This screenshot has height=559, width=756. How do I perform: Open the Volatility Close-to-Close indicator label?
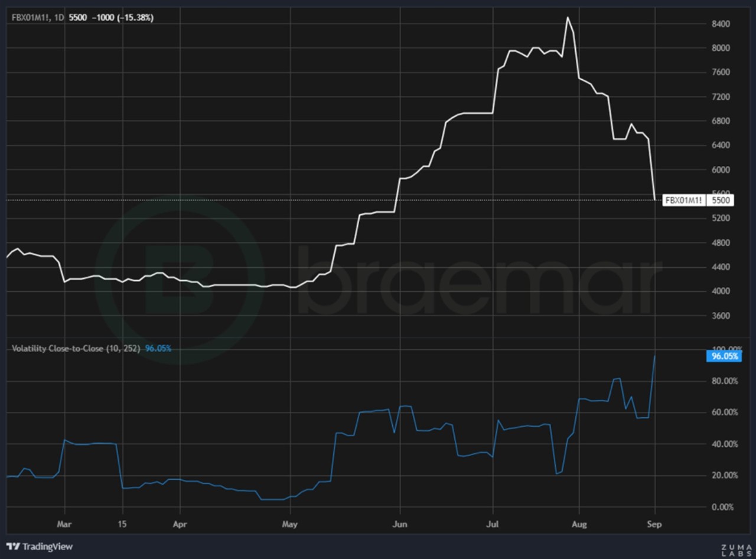click(76, 349)
